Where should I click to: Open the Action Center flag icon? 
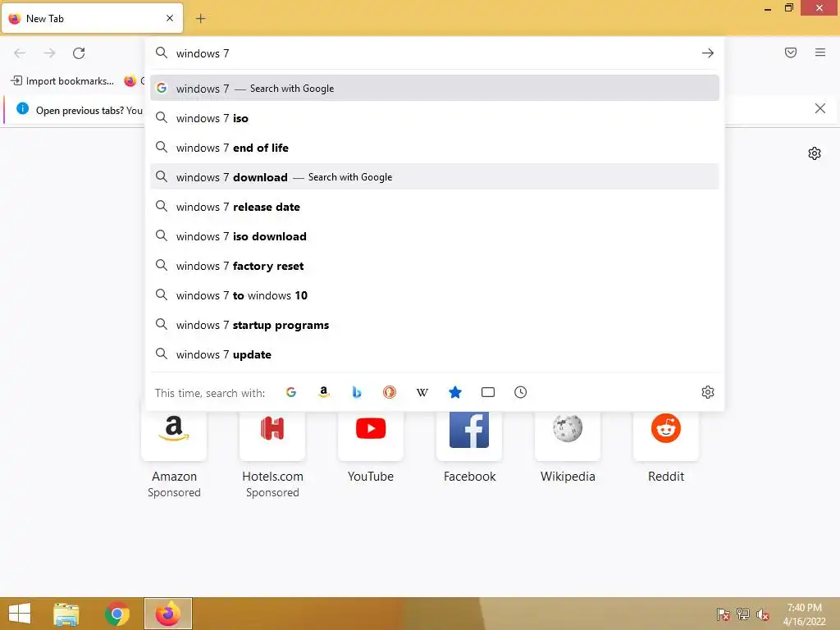coord(723,614)
